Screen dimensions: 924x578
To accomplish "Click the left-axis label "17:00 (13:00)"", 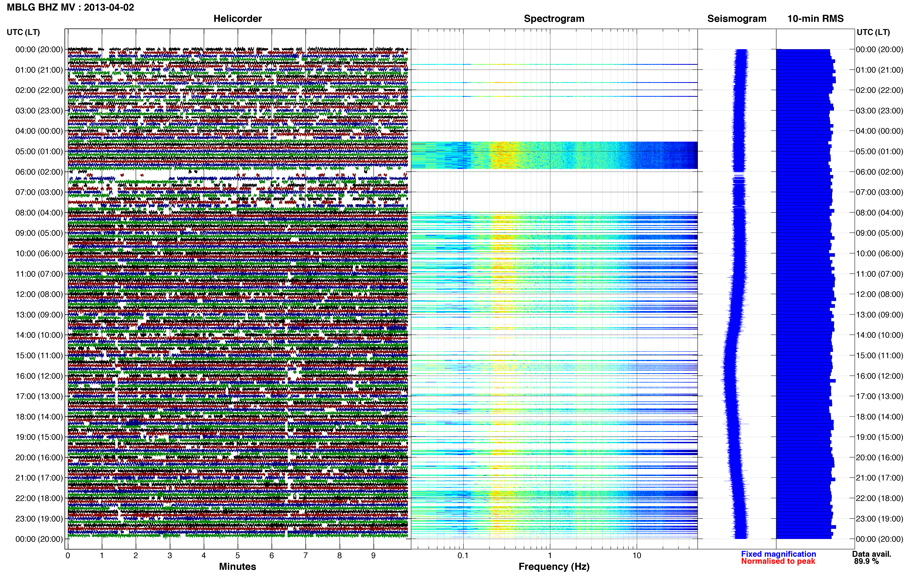I will [x=39, y=396].
